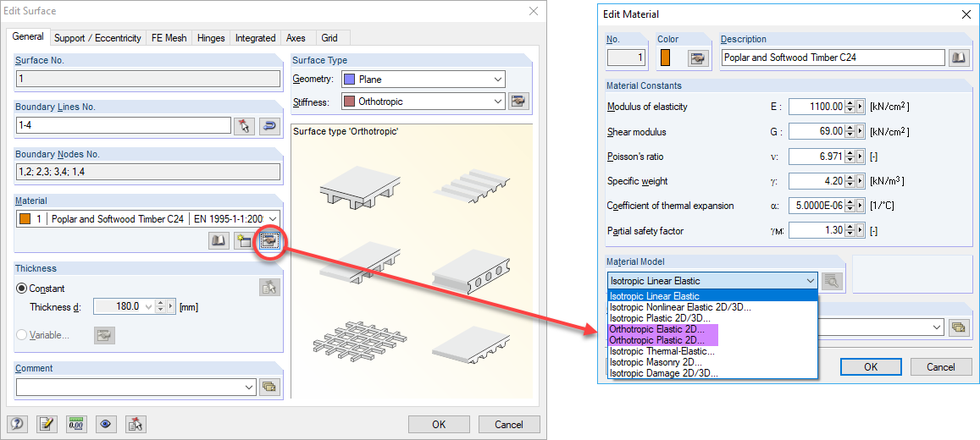
Task: Click the Description field in Edit Material
Action: click(x=833, y=58)
